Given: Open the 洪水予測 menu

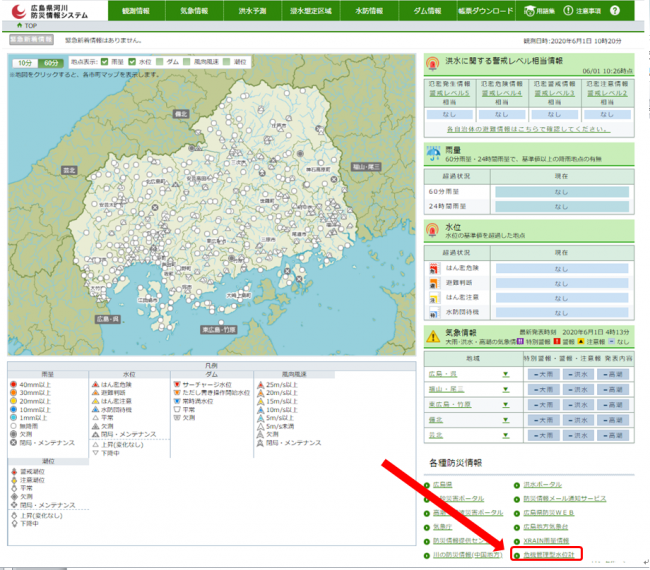Looking at the screenshot, I should click(252, 11).
